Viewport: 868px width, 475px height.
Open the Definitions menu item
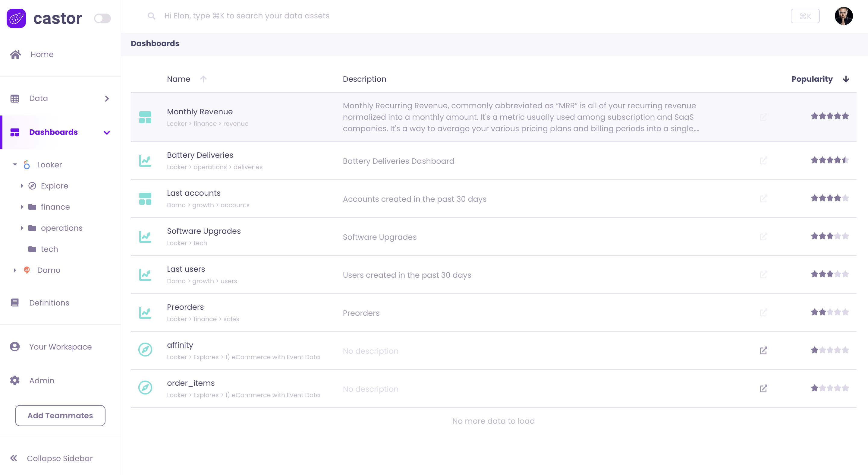49,303
